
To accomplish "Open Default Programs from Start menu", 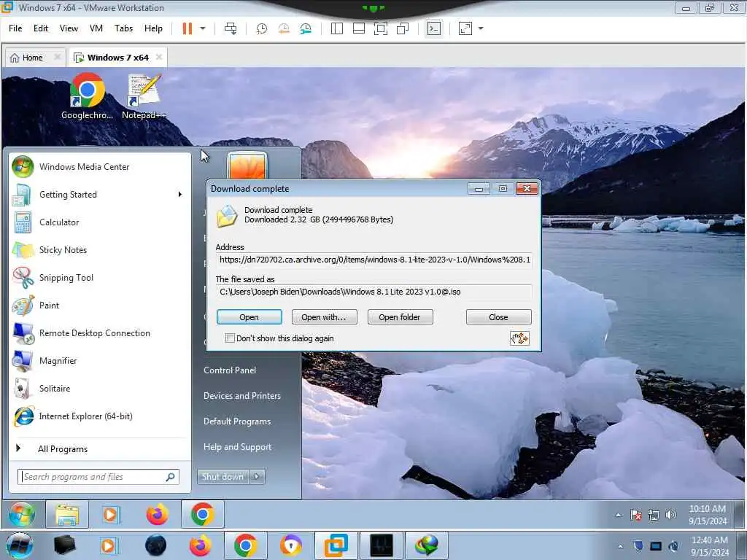I will (237, 421).
